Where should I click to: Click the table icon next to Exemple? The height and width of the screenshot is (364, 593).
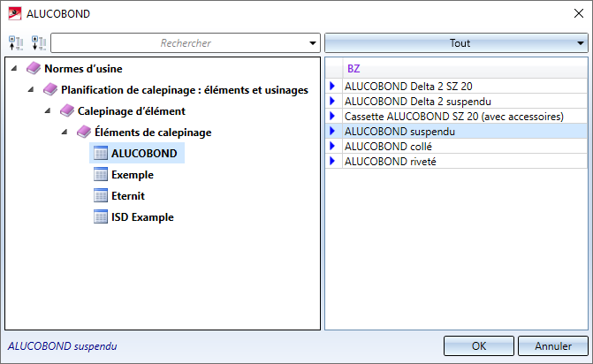click(101, 174)
